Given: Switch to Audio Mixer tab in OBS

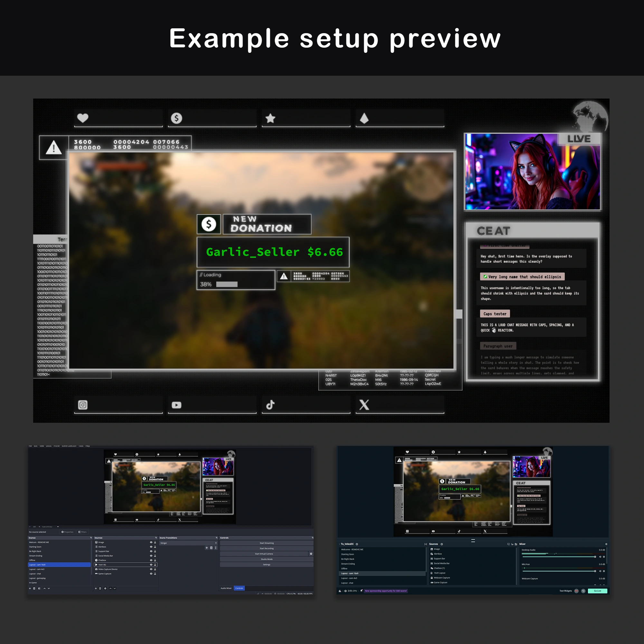Looking at the screenshot, I should click(226, 588).
